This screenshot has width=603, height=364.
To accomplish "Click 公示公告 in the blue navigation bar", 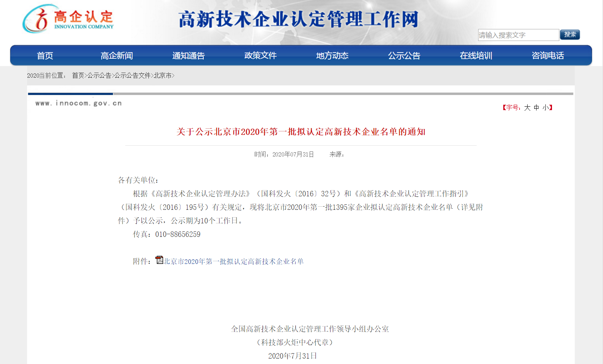I will [404, 56].
